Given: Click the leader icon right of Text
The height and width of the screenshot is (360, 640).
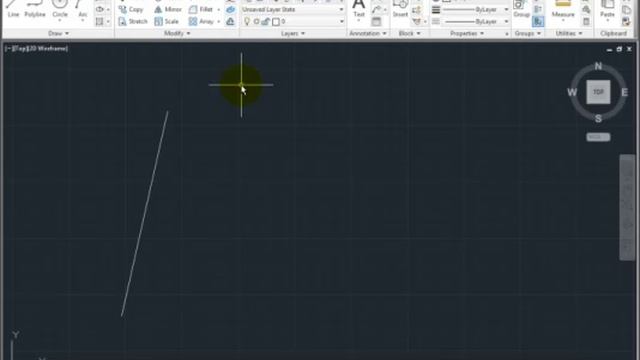Looking at the screenshot, I should tap(376, 9).
